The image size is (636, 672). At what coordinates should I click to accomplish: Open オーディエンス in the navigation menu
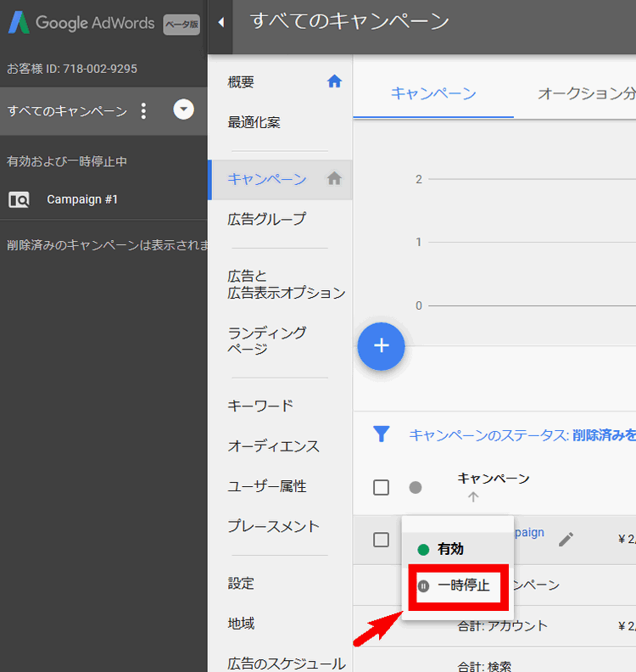tap(274, 446)
